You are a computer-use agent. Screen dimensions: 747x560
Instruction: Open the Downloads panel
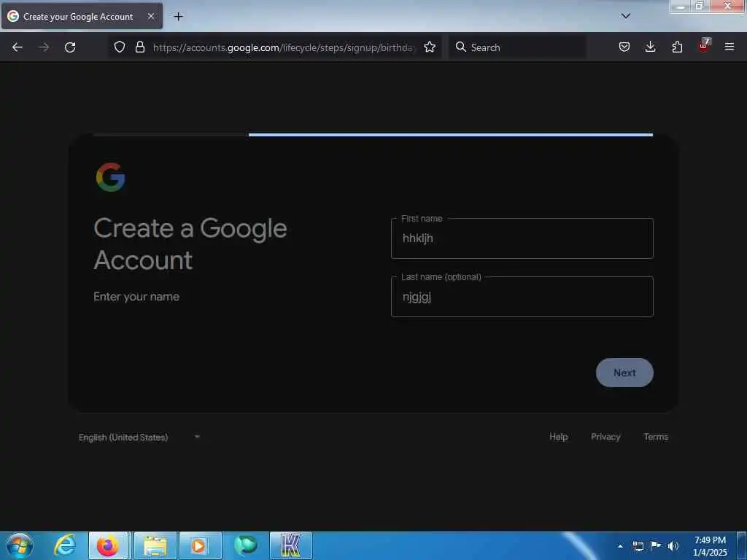coord(650,47)
